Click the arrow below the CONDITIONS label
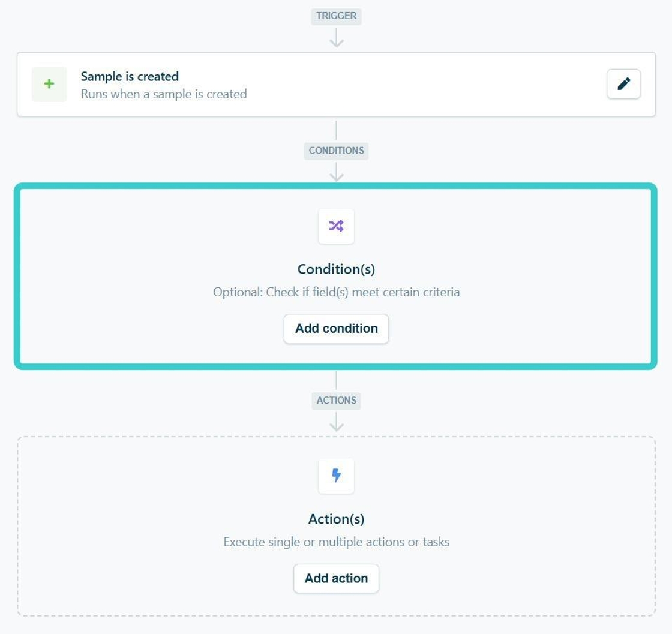Viewport: 672px width, 634px height. pyautogui.click(x=337, y=172)
